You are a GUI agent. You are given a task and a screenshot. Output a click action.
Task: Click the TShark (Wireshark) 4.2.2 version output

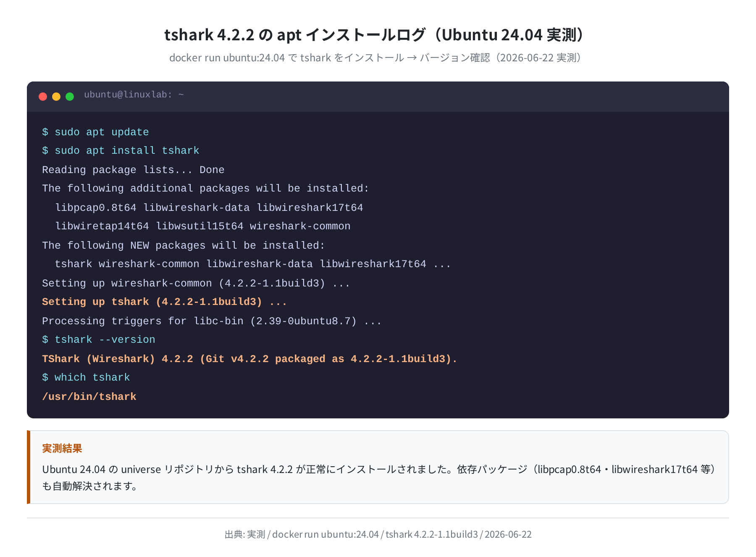[249, 359]
